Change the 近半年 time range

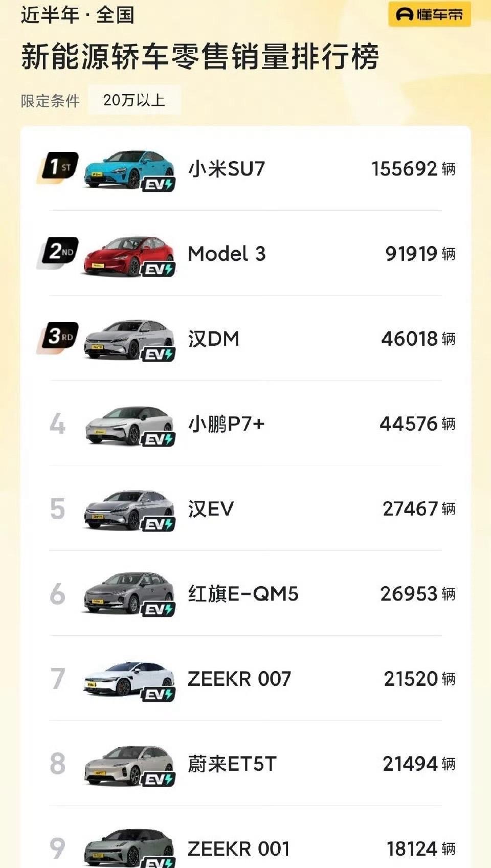(x=50, y=15)
